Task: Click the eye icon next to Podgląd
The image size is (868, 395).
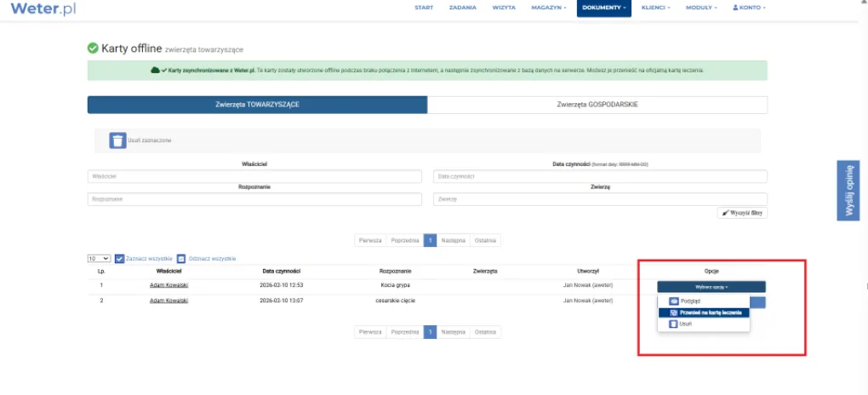Action: pyautogui.click(x=674, y=301)
